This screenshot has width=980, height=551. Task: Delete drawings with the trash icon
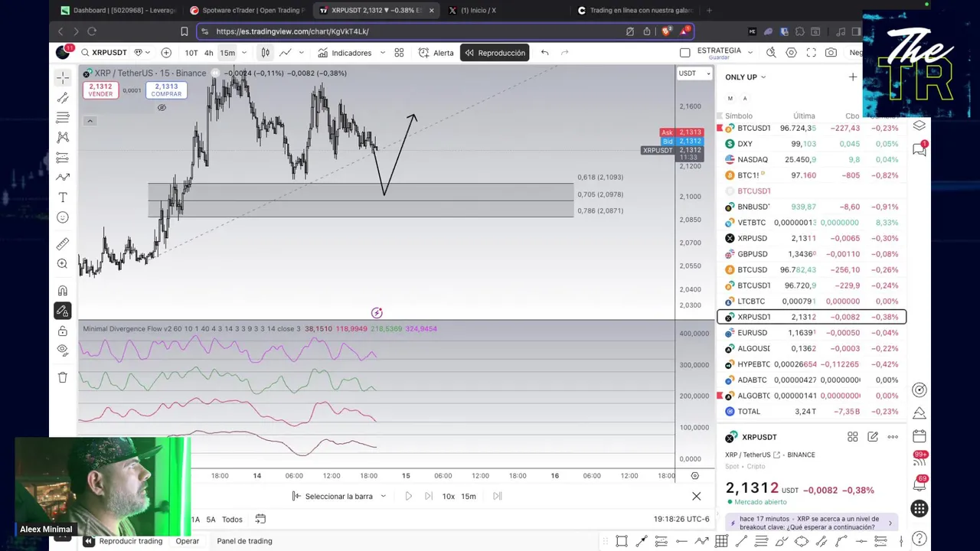[63, 377]
